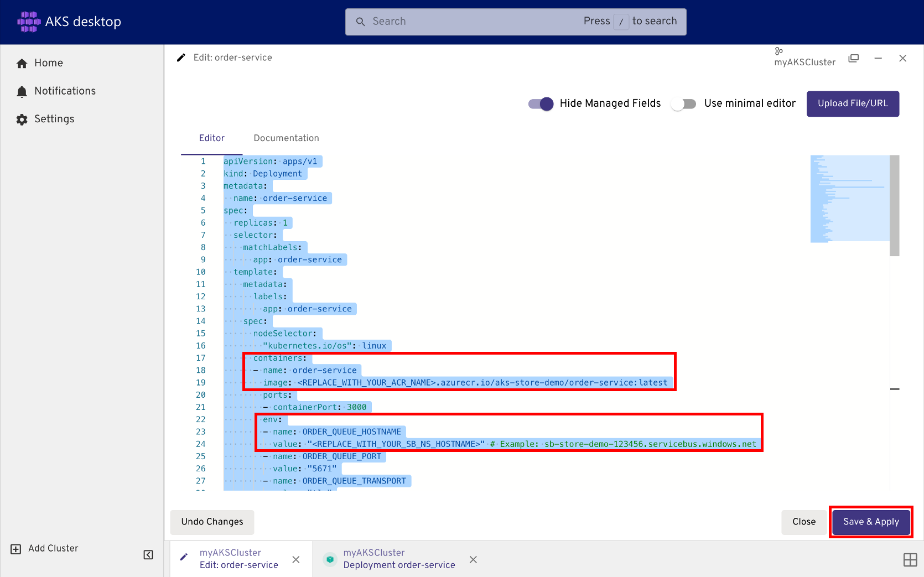Collapse the sidebar with the arrow icon
The image size is (924, 577).
point(148,555)
